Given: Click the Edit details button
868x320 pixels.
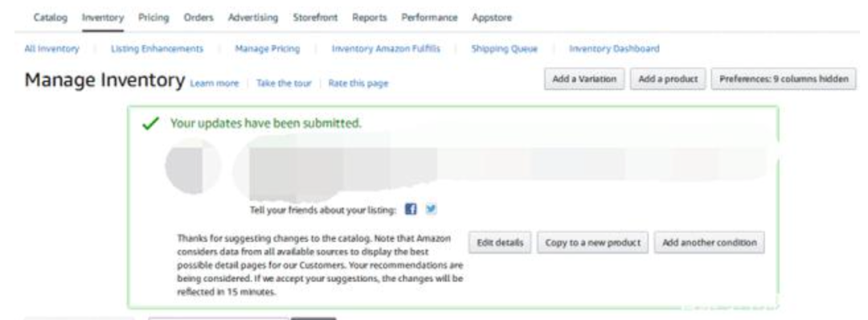Looking at the screenshot, I should (500, 243).
